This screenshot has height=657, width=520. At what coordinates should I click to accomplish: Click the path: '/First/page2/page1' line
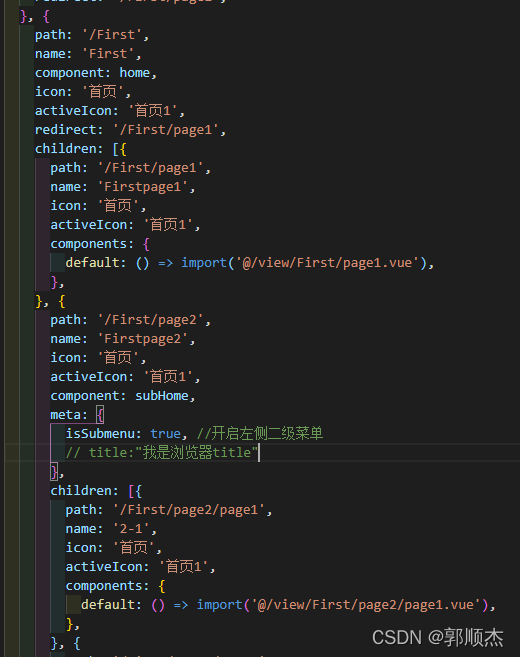(x=169, y=510)
